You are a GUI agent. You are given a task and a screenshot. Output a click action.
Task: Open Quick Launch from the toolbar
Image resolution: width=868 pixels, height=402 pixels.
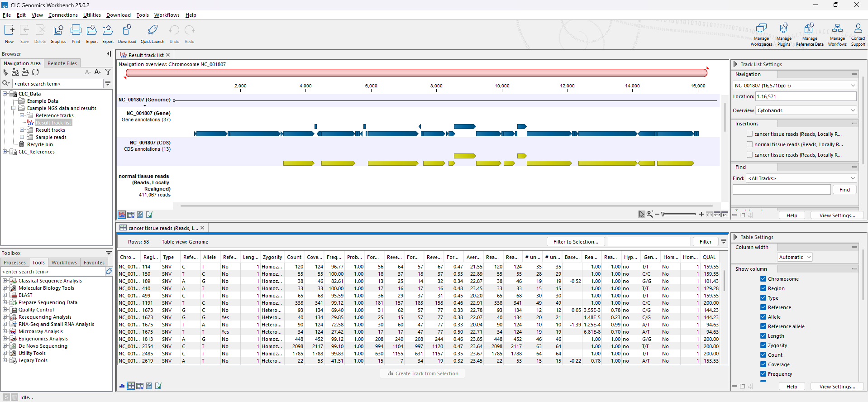point(152,31)
